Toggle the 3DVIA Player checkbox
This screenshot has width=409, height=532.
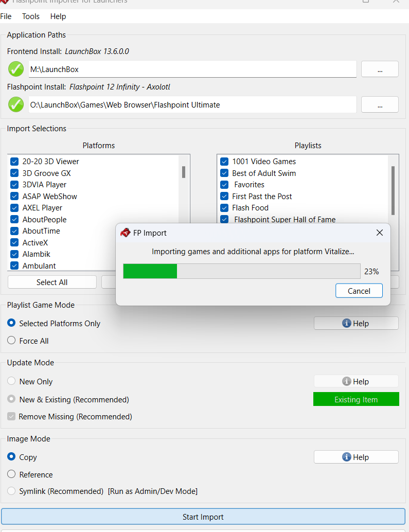[14, 185]
